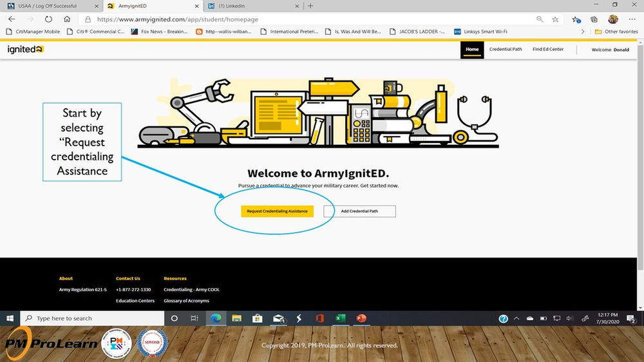Close the USAA Log Off tab
This screenshot has height=362, width=644.
[x=97, y=6]
